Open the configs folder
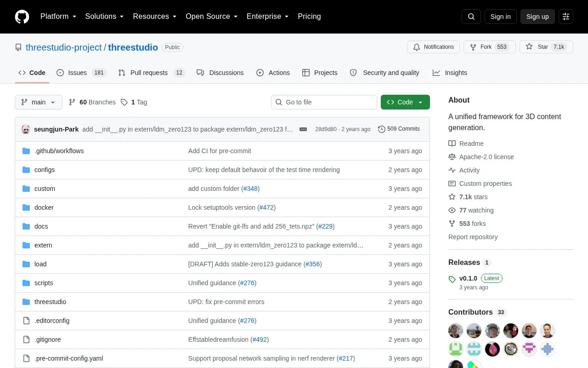 pyautogui.click(x=45, y=170)
